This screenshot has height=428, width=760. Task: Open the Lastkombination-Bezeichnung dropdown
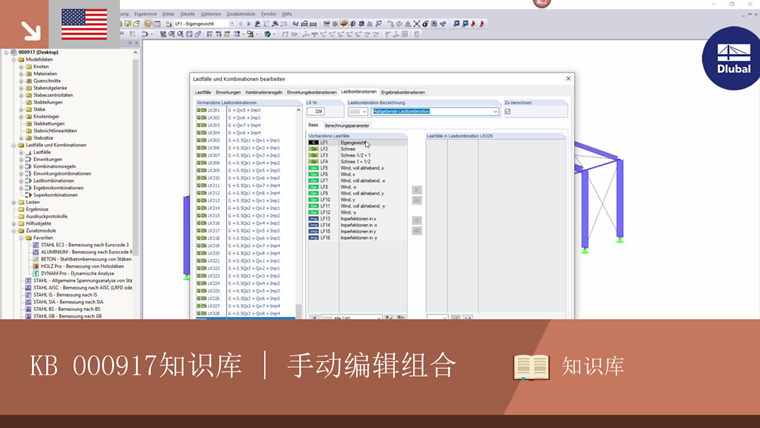(x=495, y=111)
